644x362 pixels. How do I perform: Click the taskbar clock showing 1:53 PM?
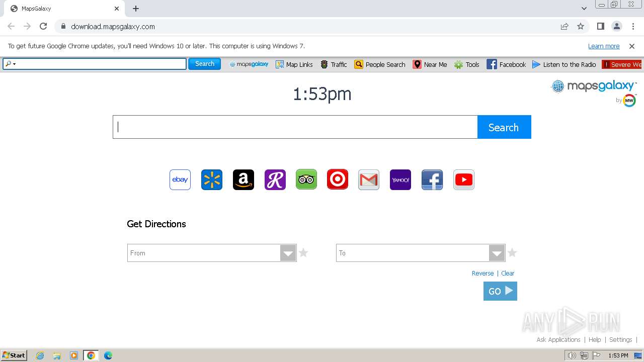click(618, 355)
